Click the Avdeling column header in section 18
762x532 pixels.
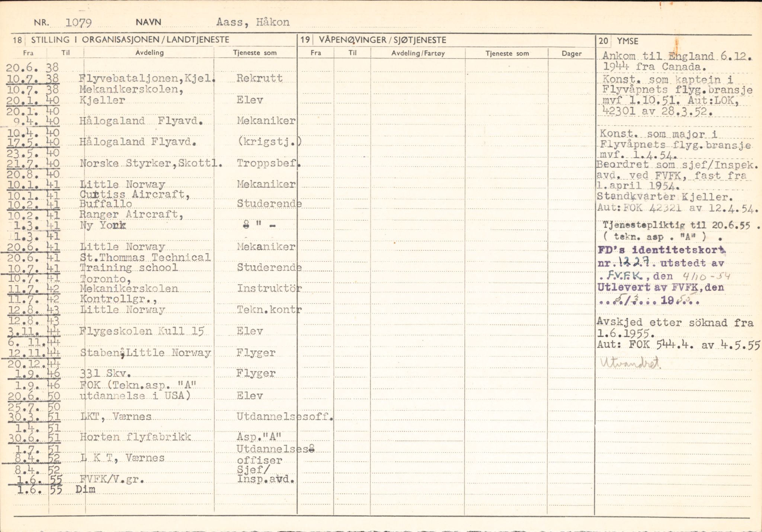tap(149, 52)
